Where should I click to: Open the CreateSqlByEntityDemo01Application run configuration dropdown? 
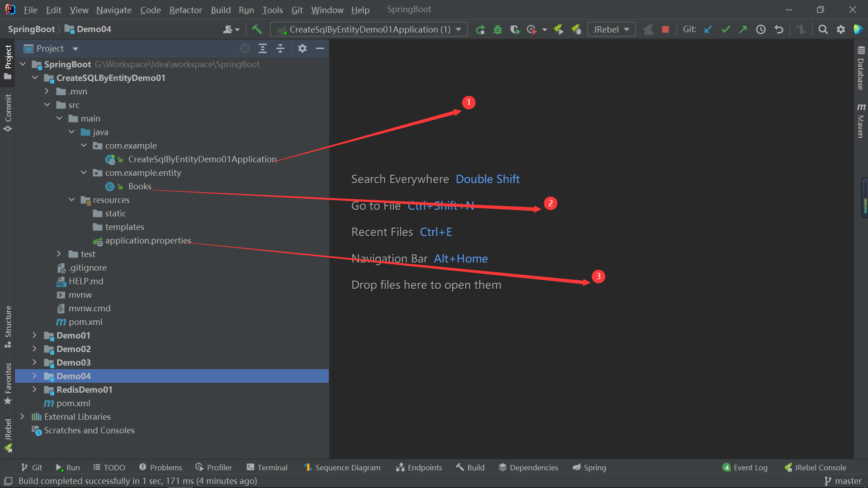point(458,29)
